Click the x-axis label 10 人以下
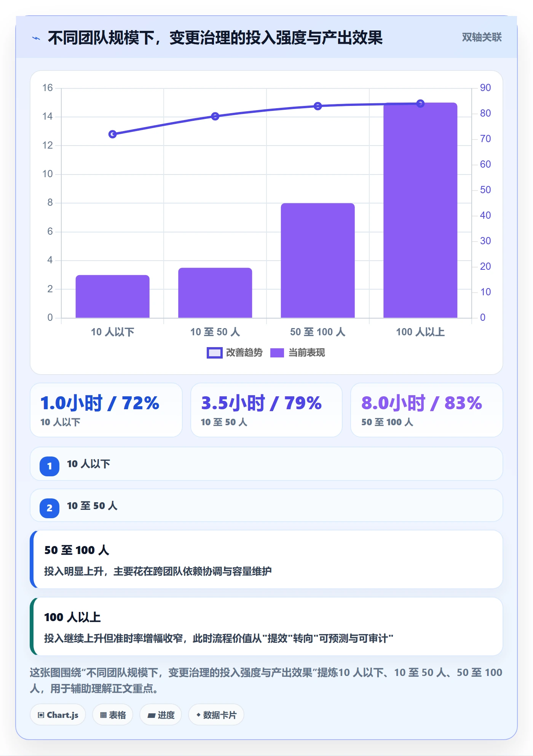 tap(112, 332)
